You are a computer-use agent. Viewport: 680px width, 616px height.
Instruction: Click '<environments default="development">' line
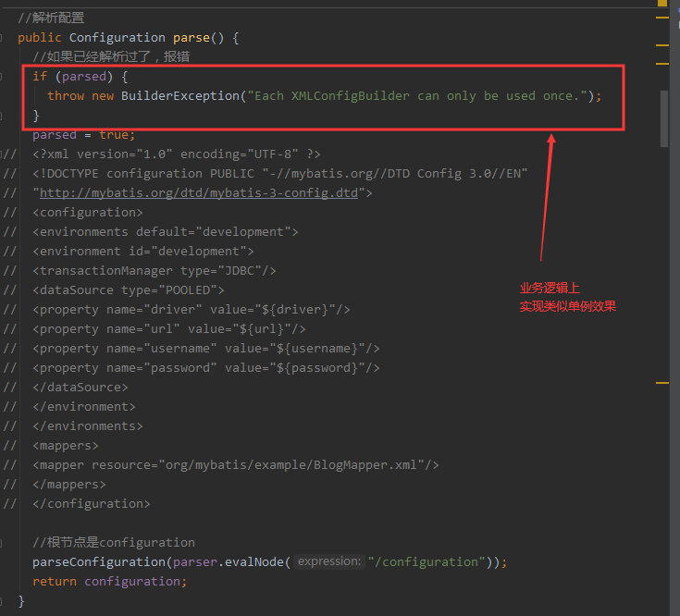[x=166, y=232]
